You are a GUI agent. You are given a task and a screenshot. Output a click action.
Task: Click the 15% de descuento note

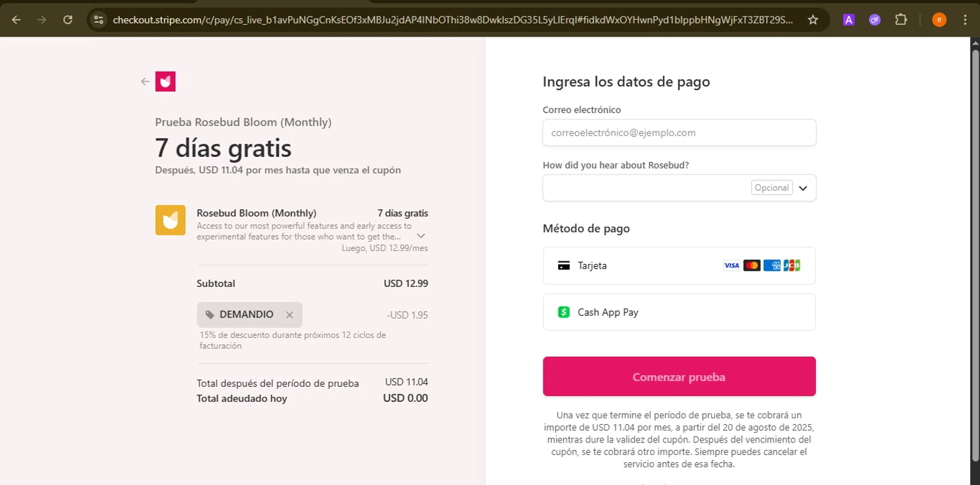tap(293, 341)
